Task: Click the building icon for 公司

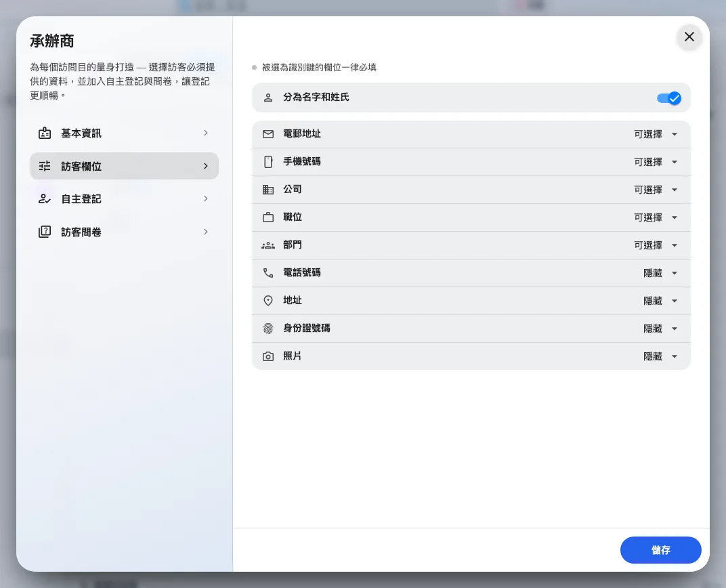Action: pos(268,190)
